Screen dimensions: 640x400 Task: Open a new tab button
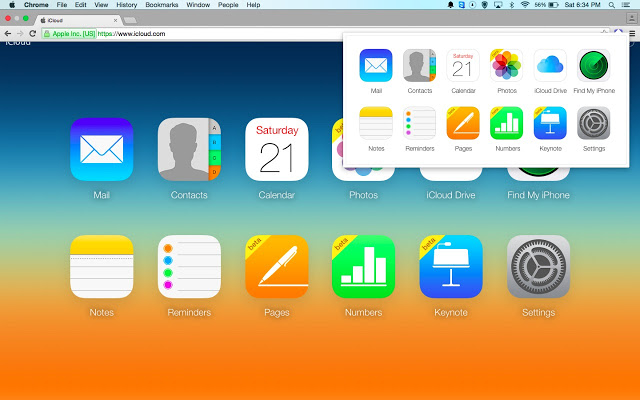(130, 20)
